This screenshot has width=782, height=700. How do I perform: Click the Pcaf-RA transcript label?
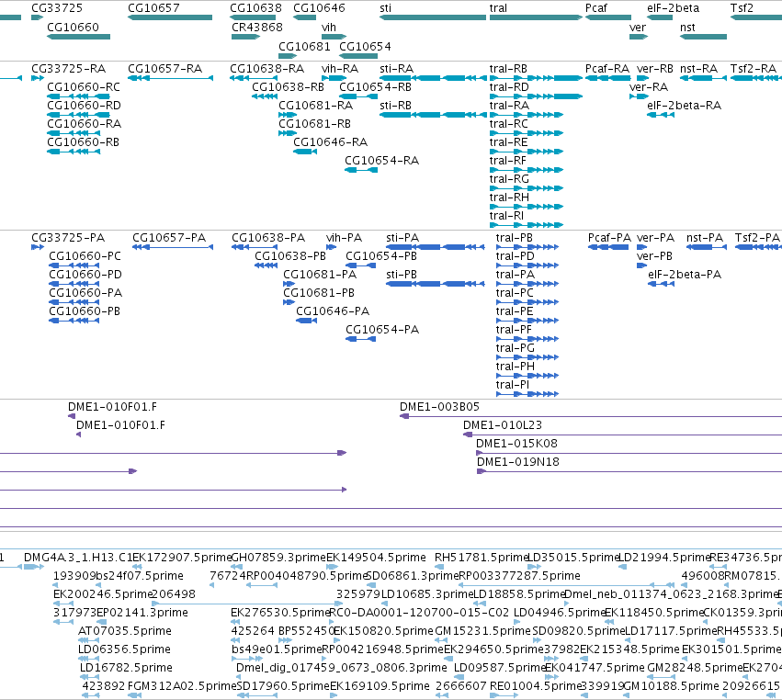coord(607,68)
